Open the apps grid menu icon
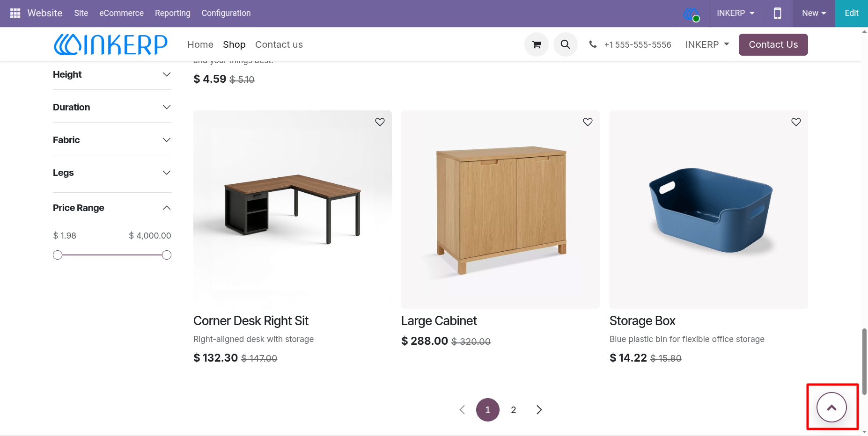Viewport: 868px width, 436px height. (15, 13)
